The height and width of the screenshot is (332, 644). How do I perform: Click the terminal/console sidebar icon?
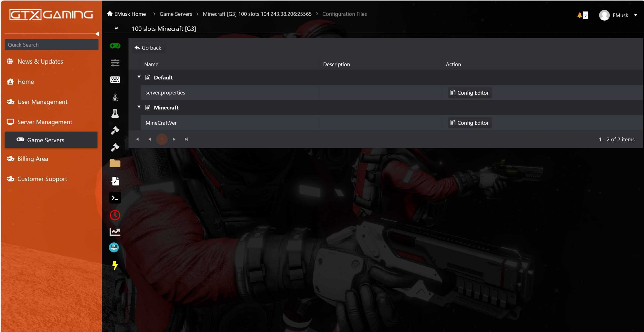114,198
